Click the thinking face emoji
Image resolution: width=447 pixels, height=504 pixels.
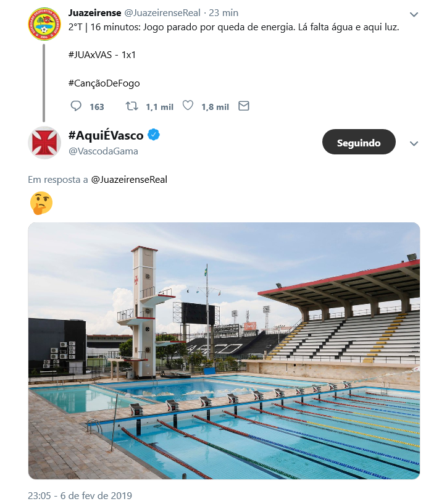coord(41,203)
